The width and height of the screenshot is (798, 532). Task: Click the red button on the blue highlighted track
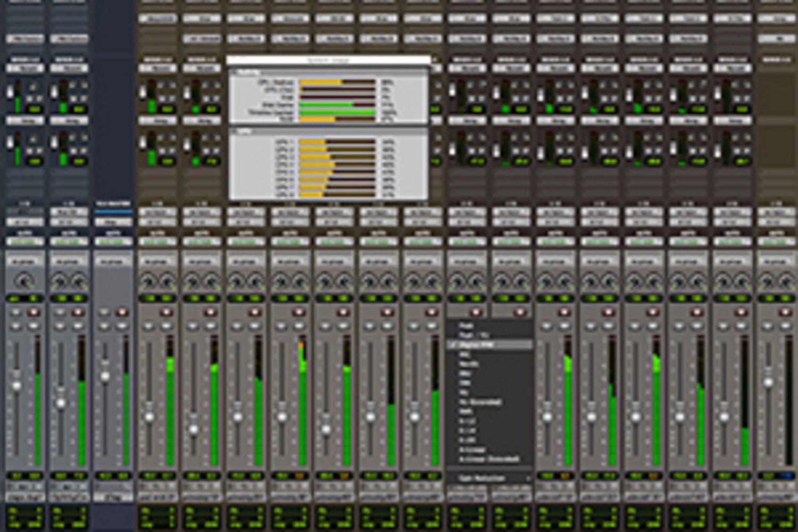122,312
